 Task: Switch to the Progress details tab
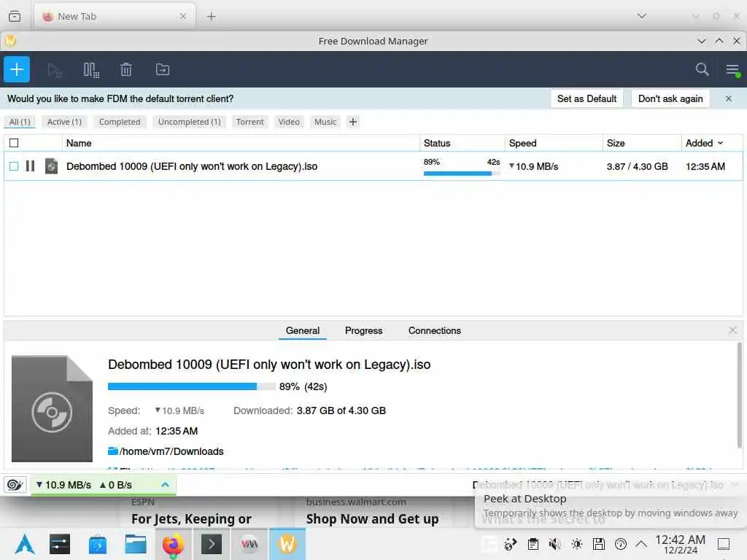[363, 330]
